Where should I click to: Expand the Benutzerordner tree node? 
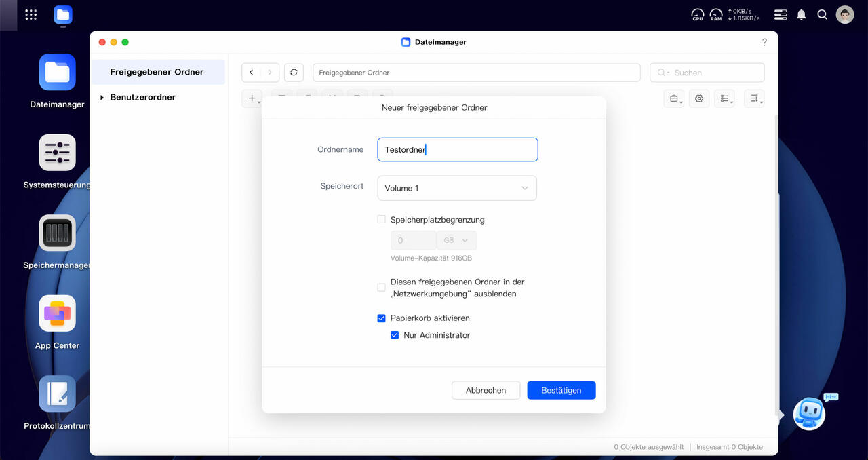102,98
